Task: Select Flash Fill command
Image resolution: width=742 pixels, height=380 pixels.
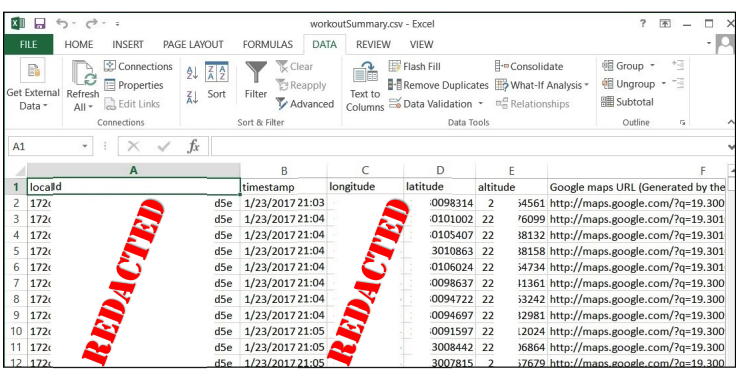Action: (x=415, y=66)
